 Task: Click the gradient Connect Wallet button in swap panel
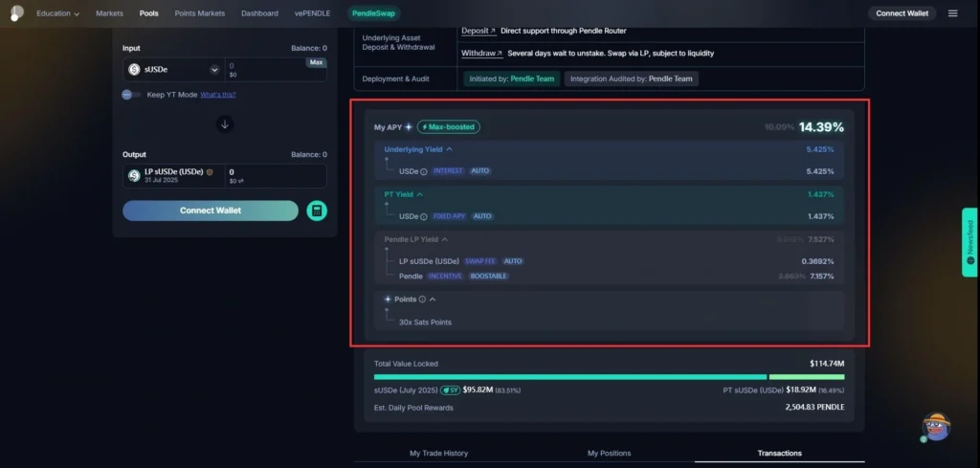(x=211, y=211)
